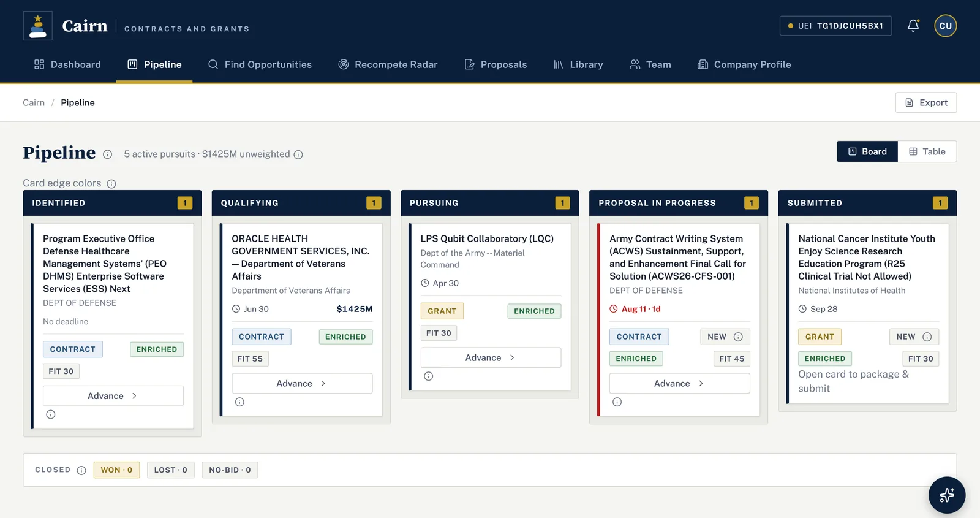980x518 pixels.
Task: Click info icon on National Cancer NEW badge
Action: point(927,337)
